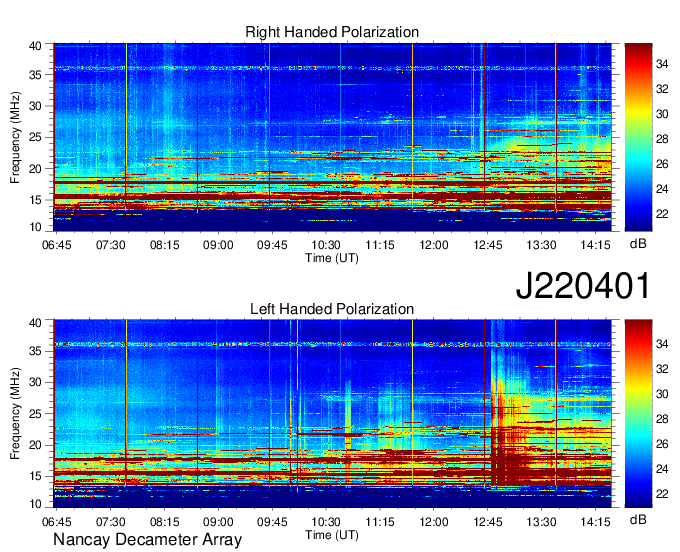Click 15 MHz tick on Left Handed plot
Screen dimensions: 680x552
tap(35, 476)
